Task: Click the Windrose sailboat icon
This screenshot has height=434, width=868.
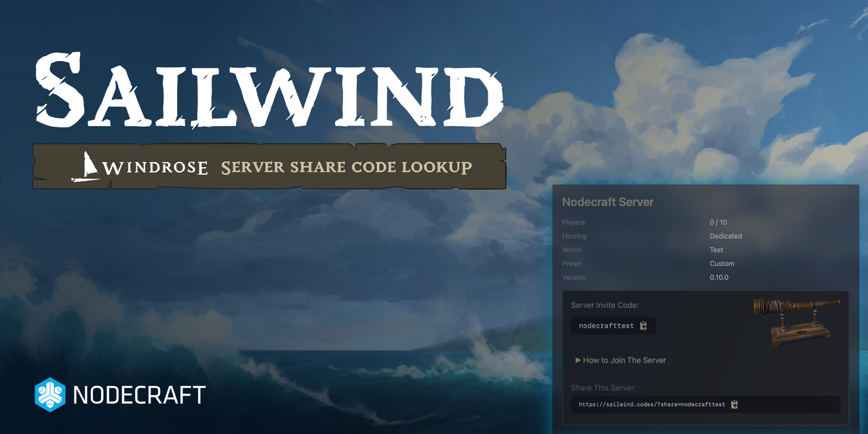Action: click(85, 167)
